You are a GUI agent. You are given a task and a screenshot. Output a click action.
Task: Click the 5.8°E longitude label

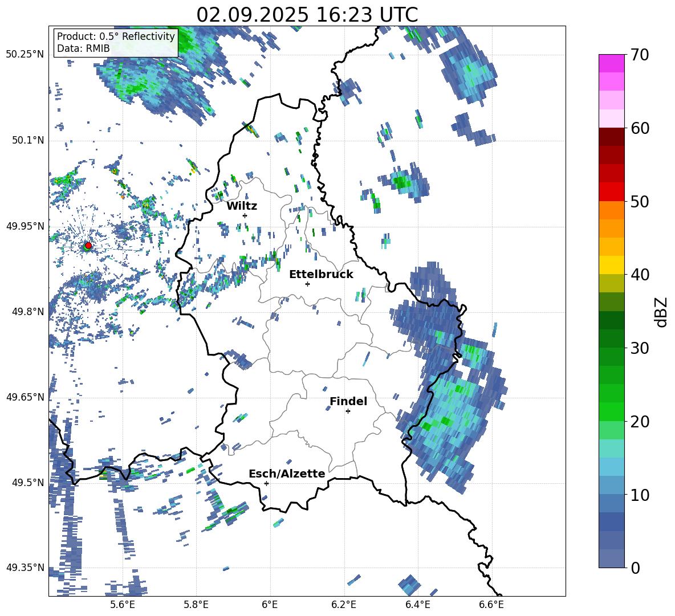tap(196, 605)
